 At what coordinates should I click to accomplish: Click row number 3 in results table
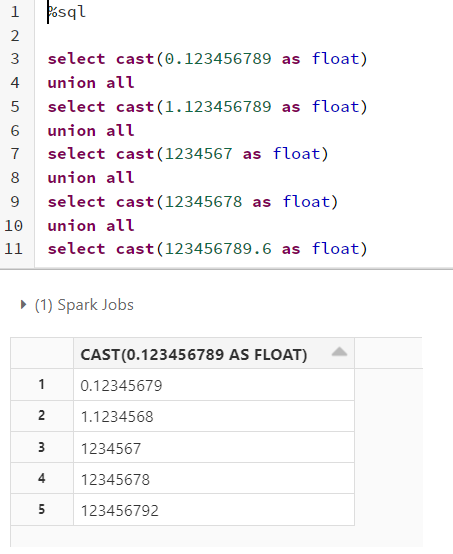[42, 447]
